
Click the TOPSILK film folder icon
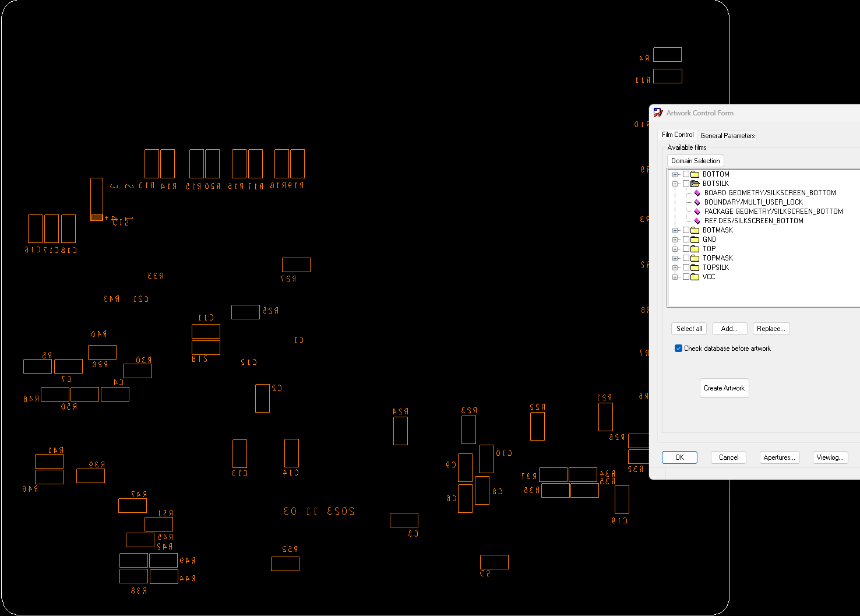click(695, 267)
